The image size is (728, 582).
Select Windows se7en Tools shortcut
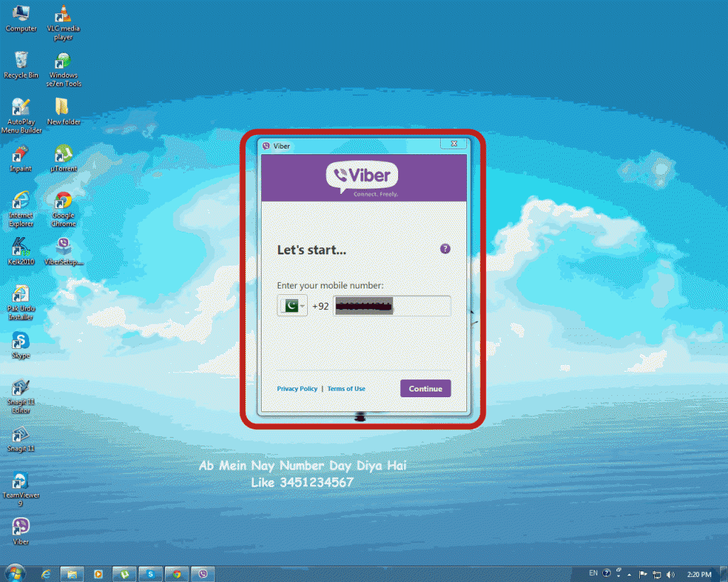click(63, 70)
